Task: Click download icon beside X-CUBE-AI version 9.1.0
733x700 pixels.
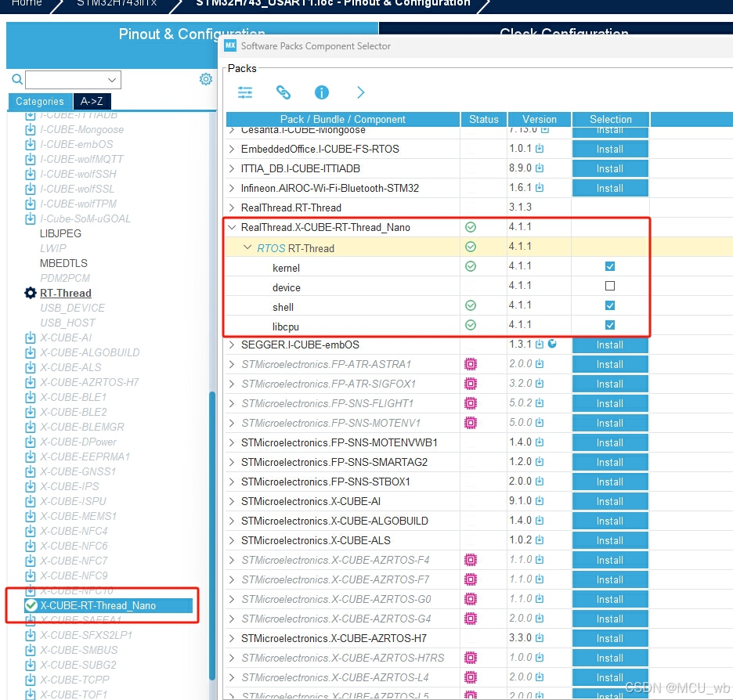Action: click(540, 501)
